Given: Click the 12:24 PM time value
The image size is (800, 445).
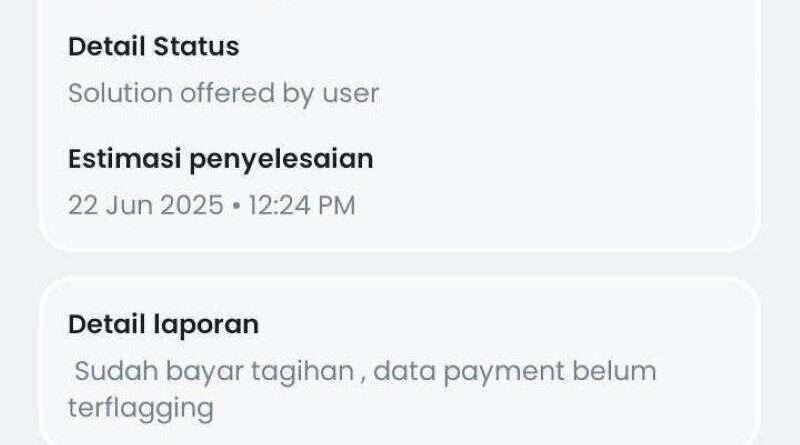Looking at the screenshot, I should (x=302, y=205).
